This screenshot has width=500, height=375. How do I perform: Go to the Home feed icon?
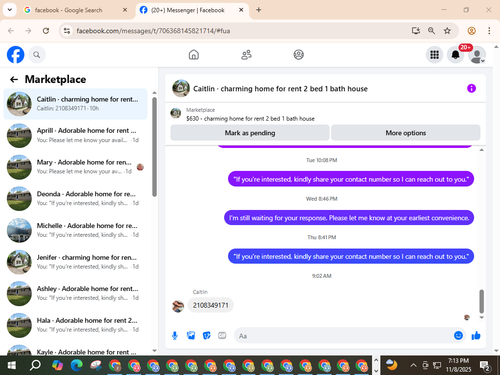tap(194, 55)
